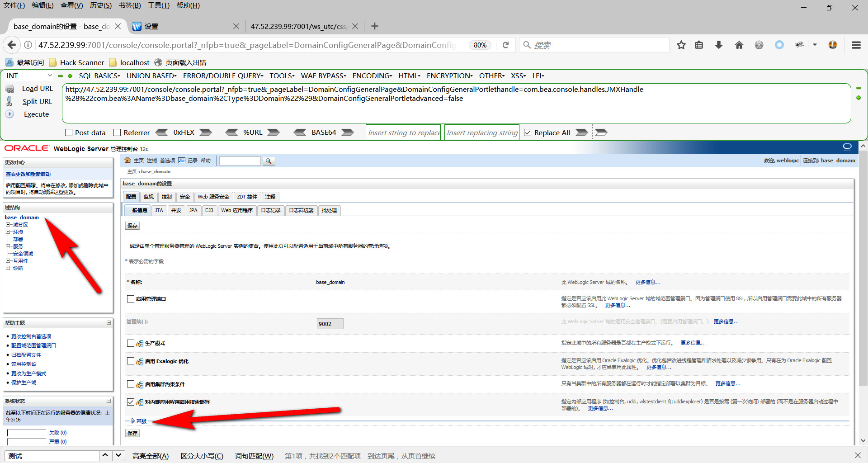The image size is (868, 463).
Task: Click the Insert string to replace field
Action: [403, 132]
